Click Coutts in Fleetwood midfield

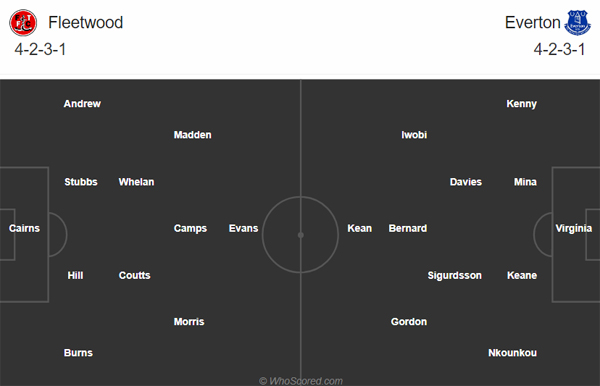pyautogui.click(x=134, y=275)
